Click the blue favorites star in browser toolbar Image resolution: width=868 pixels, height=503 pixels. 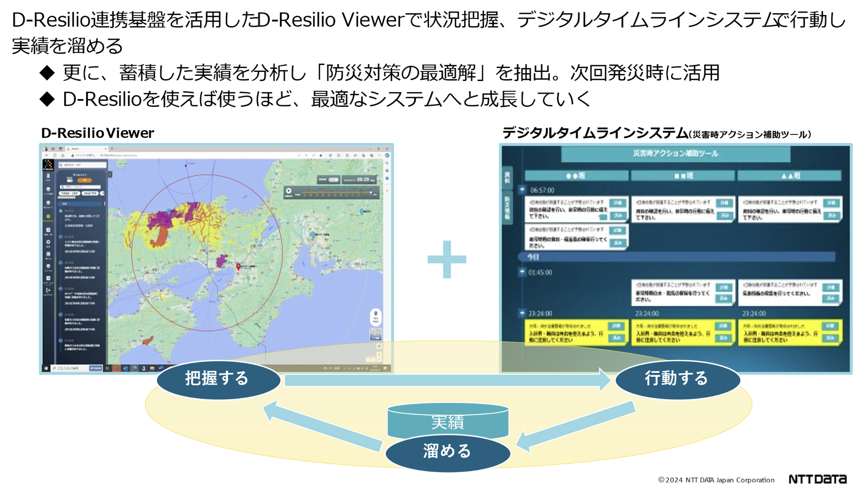(321, 155)
